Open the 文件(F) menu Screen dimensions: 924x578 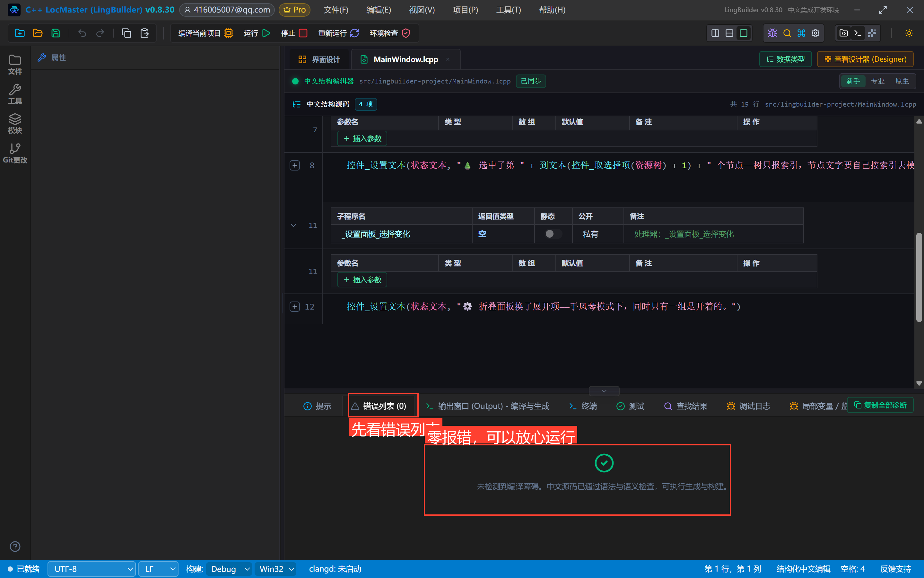click(x=336, y=10)
